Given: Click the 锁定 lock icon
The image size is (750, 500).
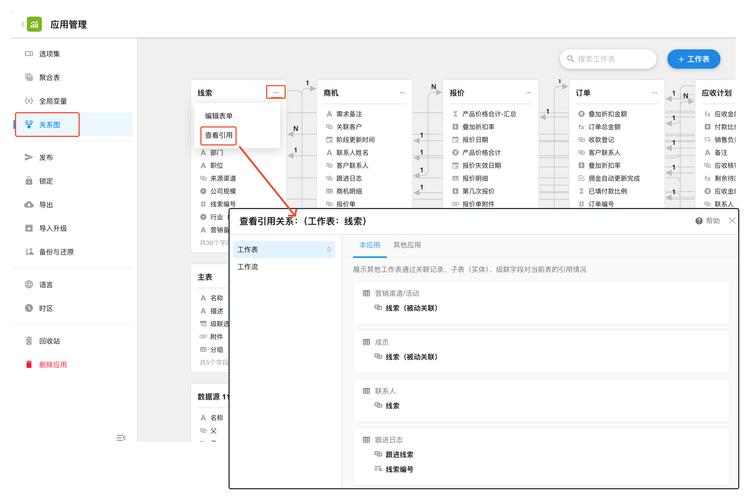Looking at the screenshot, I should (x=29, y=181).
